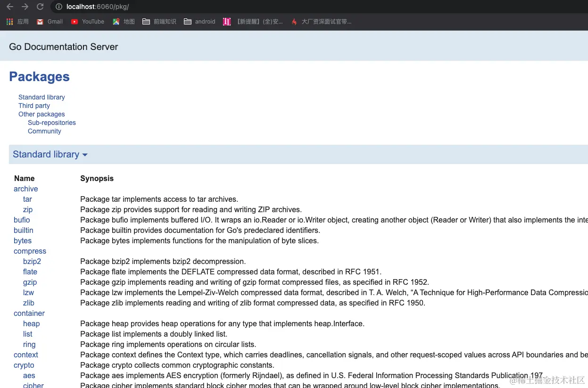Click the synopsis about manipulation of byte slices
Screen dimensions: 588x388
click(x=199, y=240)
